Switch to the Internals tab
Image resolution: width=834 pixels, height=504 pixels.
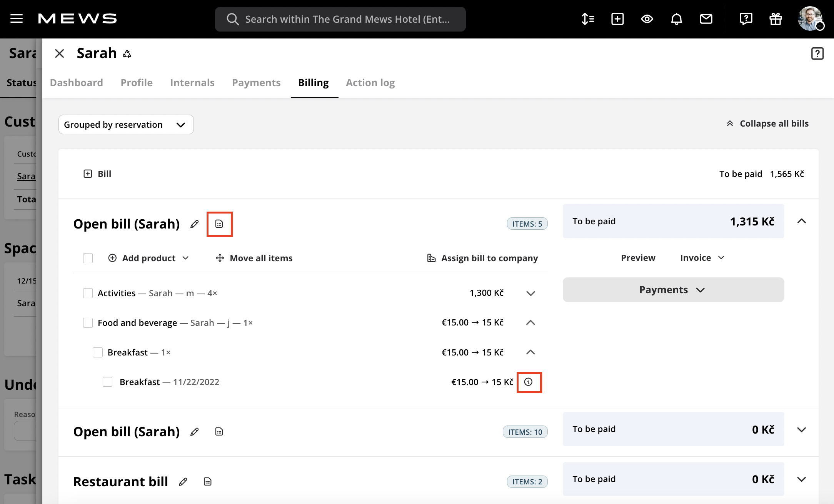(192, 83)
